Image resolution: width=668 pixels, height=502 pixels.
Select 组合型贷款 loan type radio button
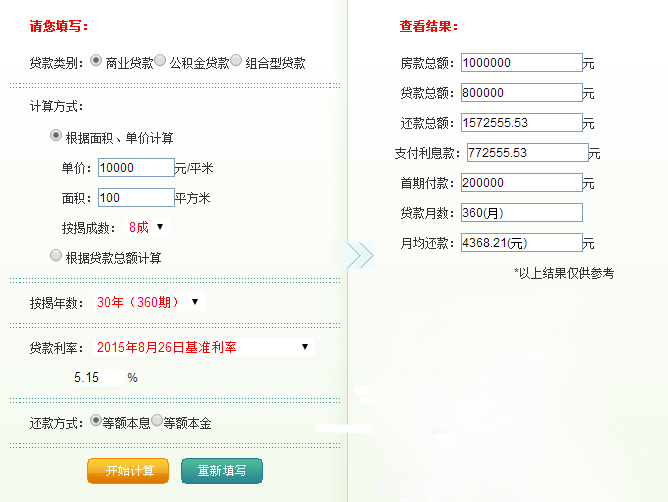pos(237,61)
